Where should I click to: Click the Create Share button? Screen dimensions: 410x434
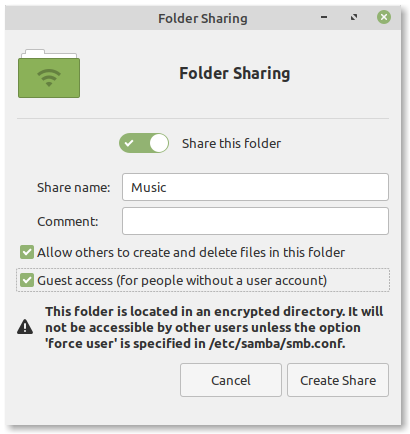(x=338, y=380)
